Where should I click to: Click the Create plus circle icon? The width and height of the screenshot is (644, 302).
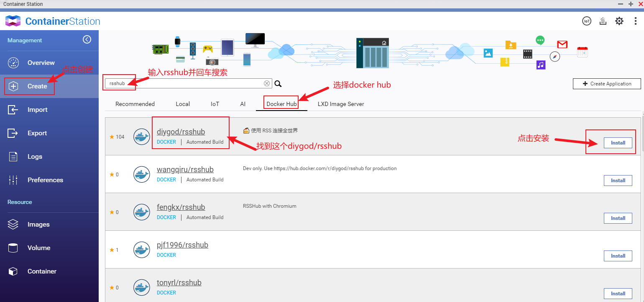(13, 86)
